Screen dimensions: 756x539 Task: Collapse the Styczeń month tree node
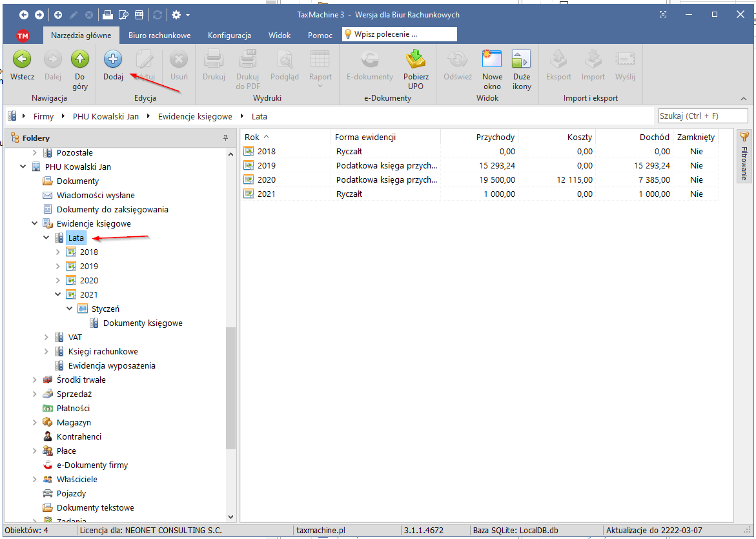(70, 309)
